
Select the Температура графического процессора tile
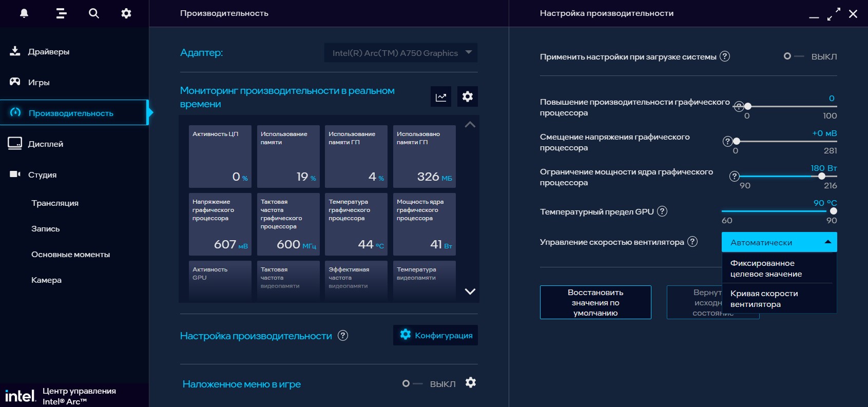(356, 224)
